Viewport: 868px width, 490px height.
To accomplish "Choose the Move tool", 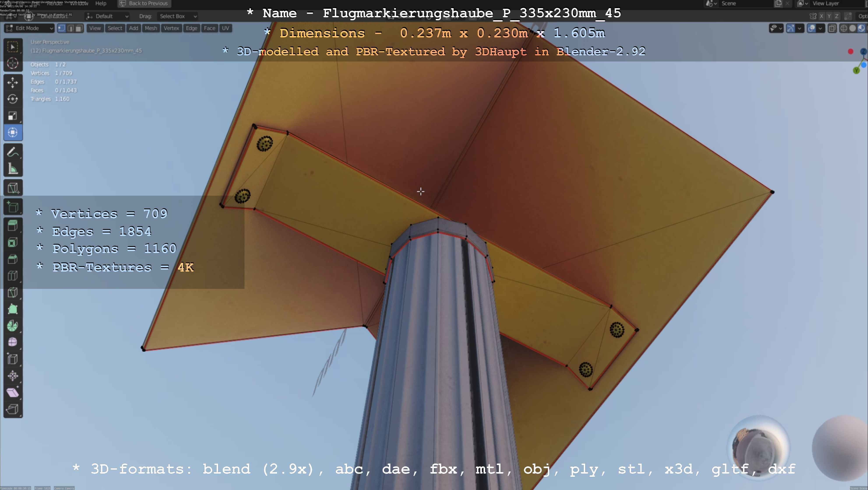I will pos(13,83).
